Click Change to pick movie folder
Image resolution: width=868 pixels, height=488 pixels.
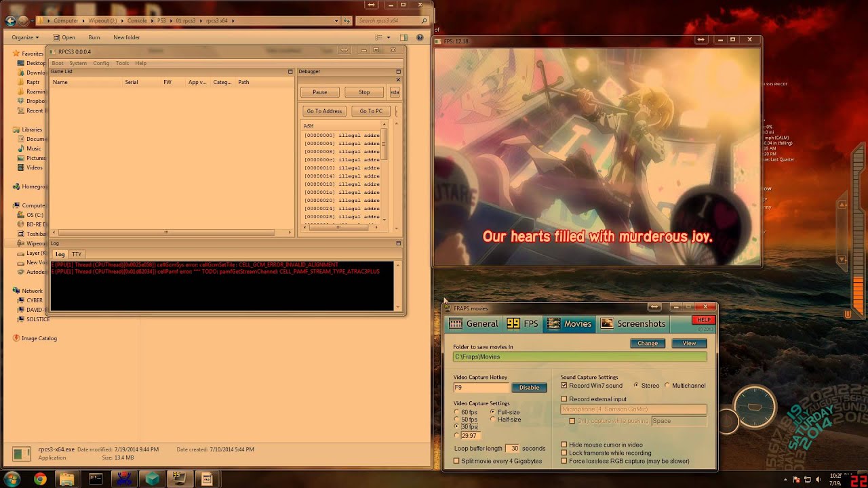click(x=648, y=343)
